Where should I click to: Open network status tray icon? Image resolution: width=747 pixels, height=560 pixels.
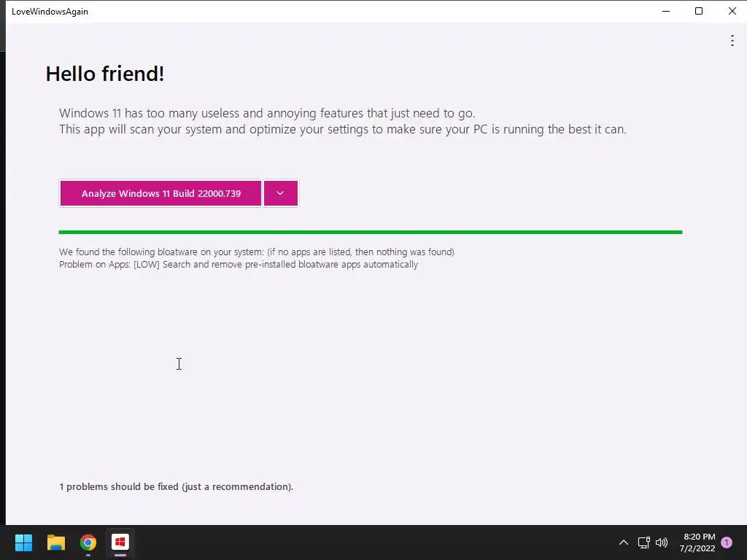[x=643, y=542]
